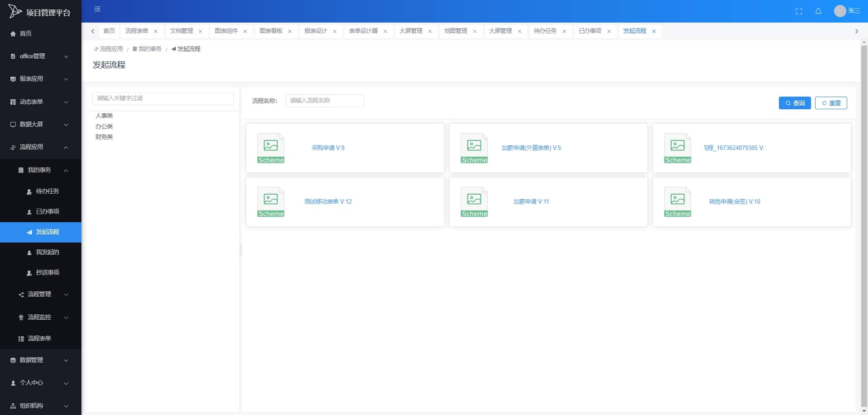This screenshot has width=868, height=415.
Task: Close the 流程表单 tab
Action: [156, 31]
